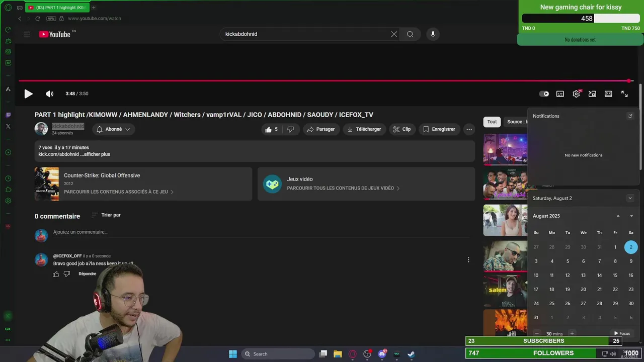The image size is (644, 362).
Task: Open Twitch in the Opera sidebar
Action: (8, 115)
